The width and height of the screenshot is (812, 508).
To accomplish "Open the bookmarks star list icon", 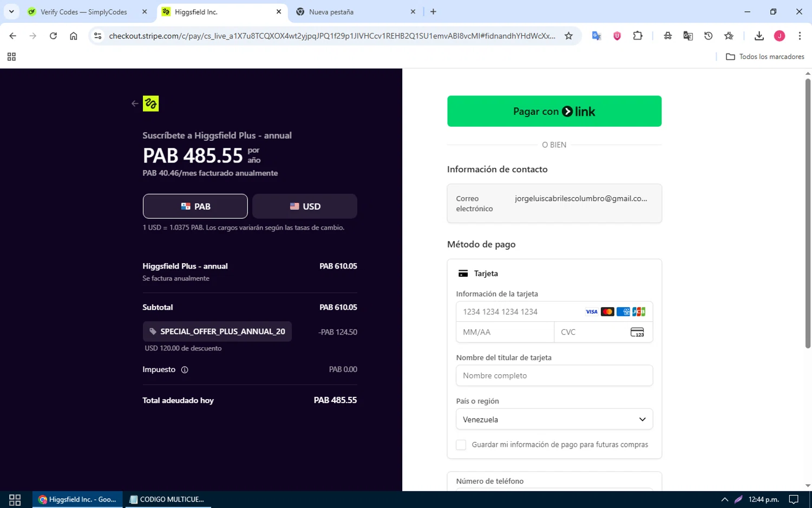I will (x=729, y=36).
